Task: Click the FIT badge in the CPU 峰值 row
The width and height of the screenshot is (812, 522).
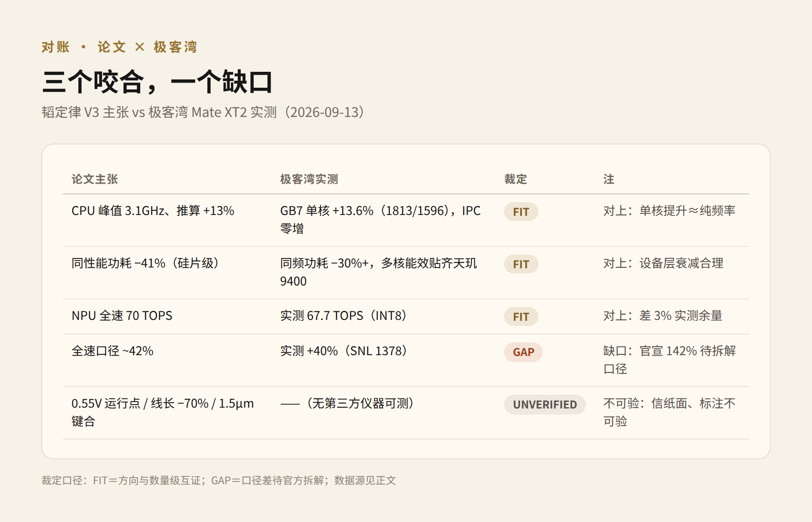Action: [x=521, y=212]
